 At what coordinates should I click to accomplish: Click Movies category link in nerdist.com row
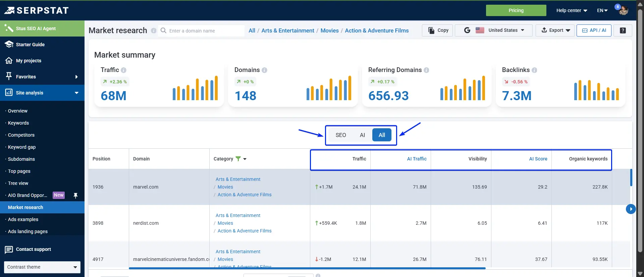coord(225,223)
